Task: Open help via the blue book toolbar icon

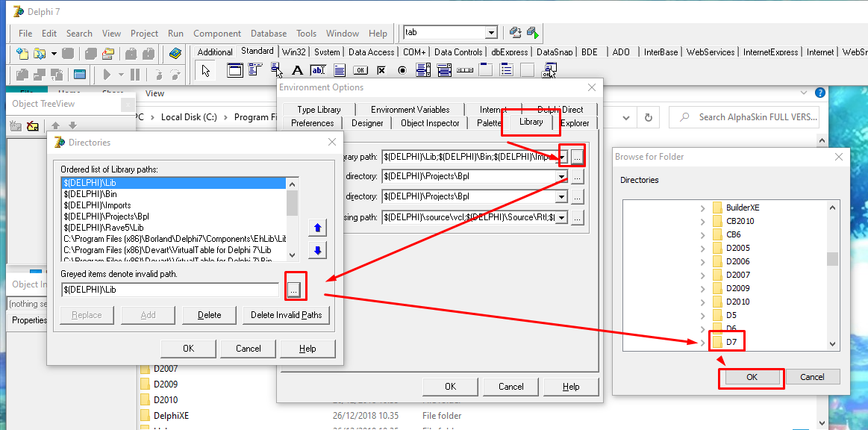Action: point(175,54)
